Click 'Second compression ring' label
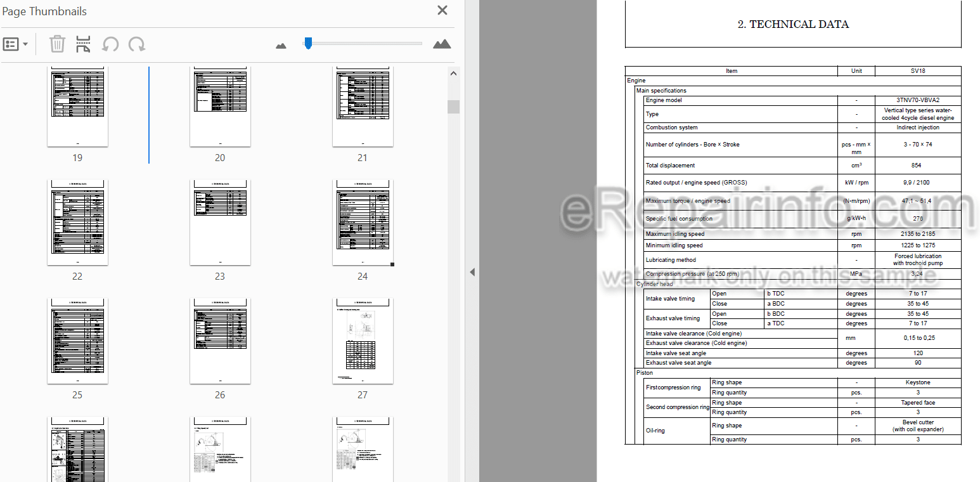 678,407
